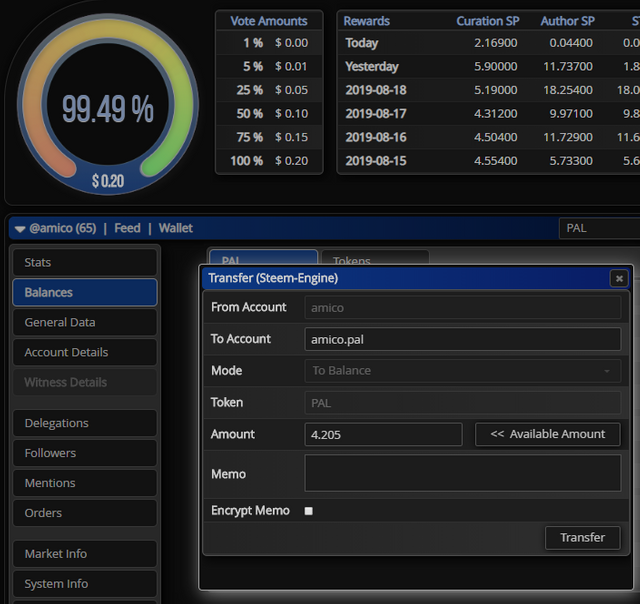
Task: Select the 5 % vote amount row
Action: click(269, 67)
